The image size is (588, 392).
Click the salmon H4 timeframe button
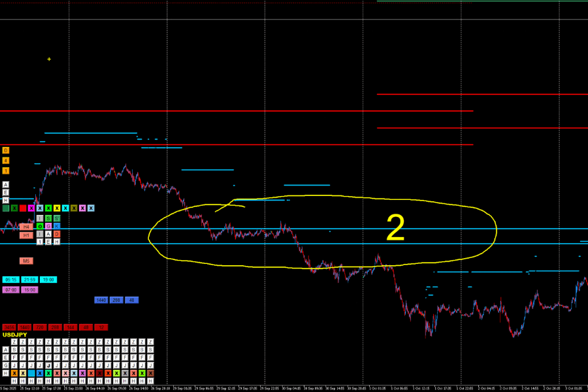tap(26, 226)
